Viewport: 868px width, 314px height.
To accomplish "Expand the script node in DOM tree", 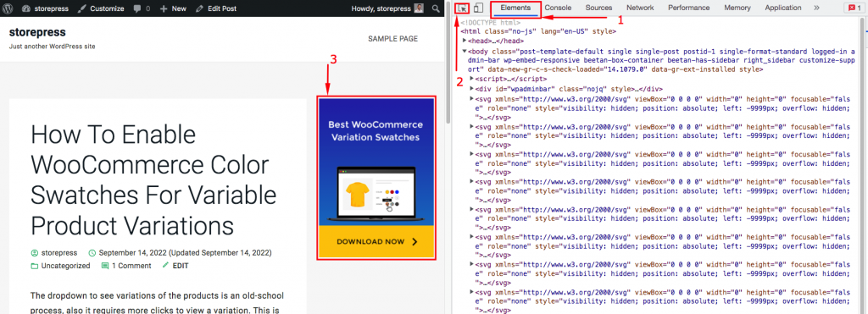I will [471, 79].
